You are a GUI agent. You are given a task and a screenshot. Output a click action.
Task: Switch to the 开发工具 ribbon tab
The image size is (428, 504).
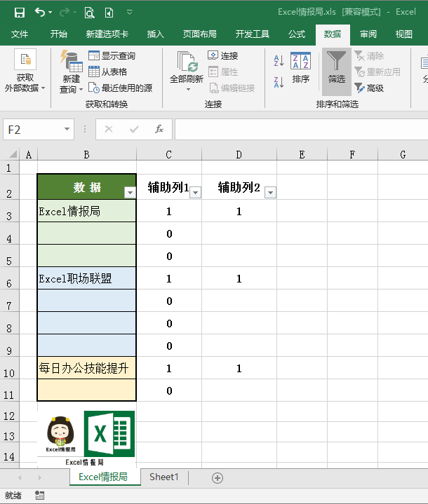click(253, 34)
